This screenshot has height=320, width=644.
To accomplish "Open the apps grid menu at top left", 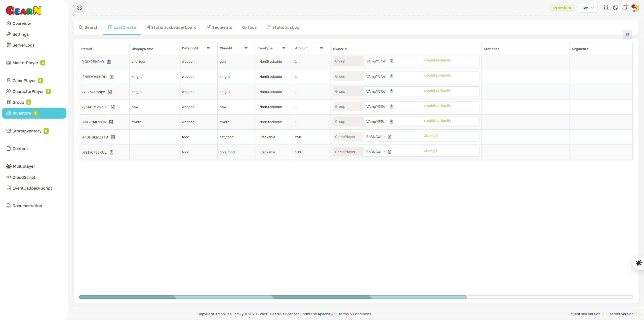I will point(79,8).
